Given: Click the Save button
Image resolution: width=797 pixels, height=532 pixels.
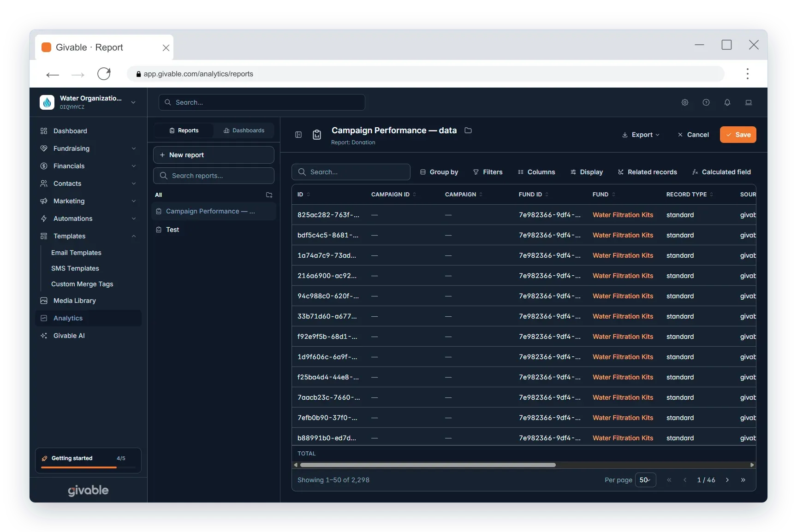Looking at the screenshot, I should (738, 135).
